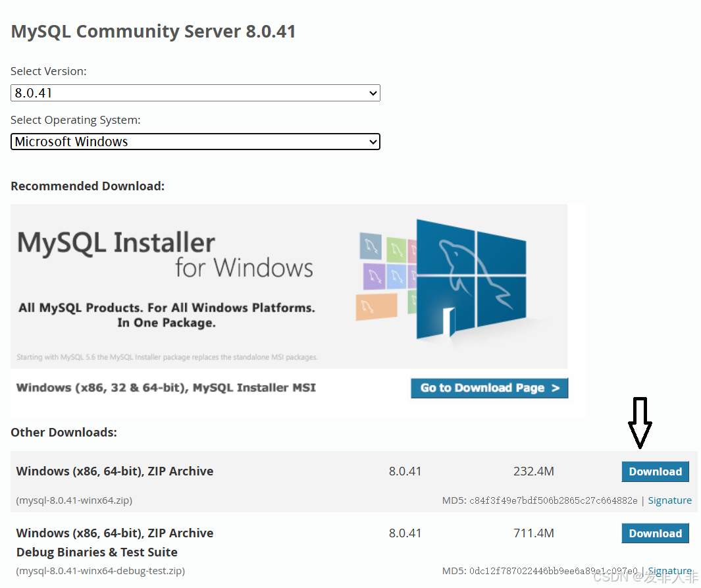Click filename (mysql-8.0.41-winx64.zip)
Screen dimensions: 701x588
pyautogui.click(x=74, y=500)
